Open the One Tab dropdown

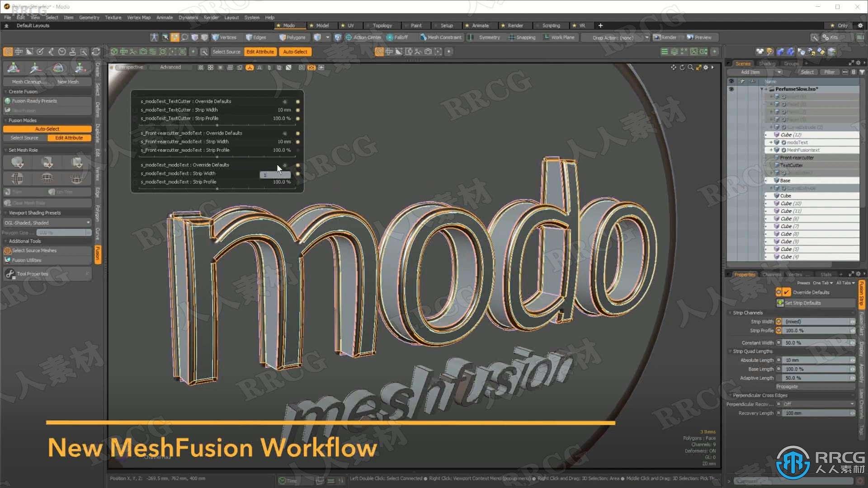[x=823, y=283]
